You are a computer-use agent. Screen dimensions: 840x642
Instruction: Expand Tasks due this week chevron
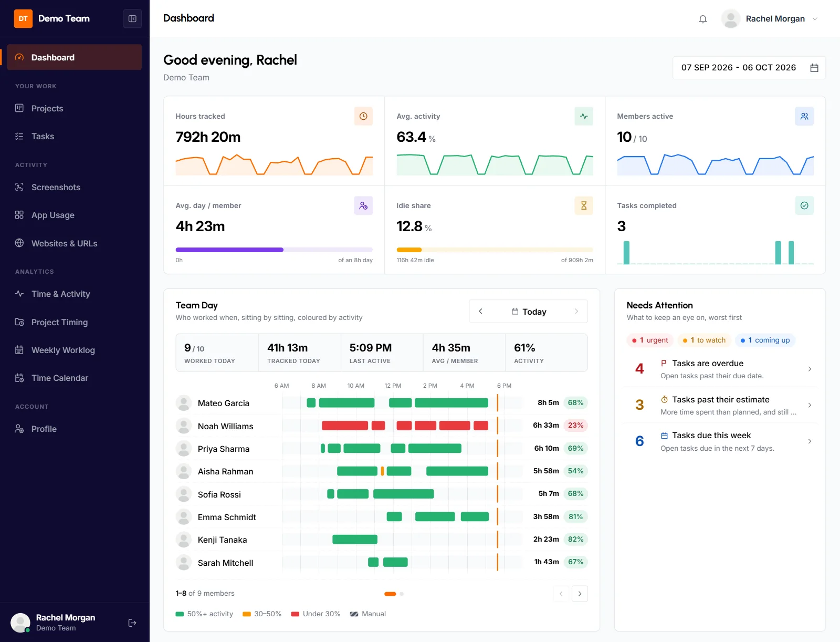[x=810, y=441]
